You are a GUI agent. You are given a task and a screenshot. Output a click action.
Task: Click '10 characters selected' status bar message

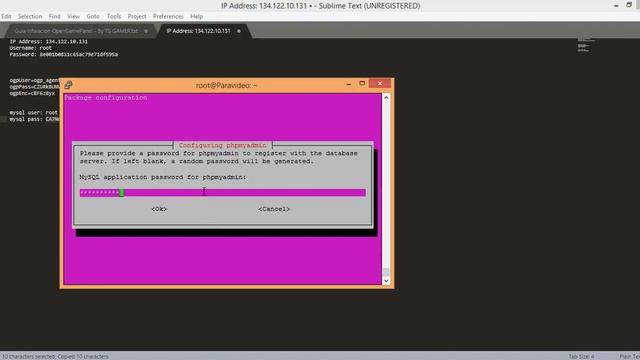[x=56, y=356]
